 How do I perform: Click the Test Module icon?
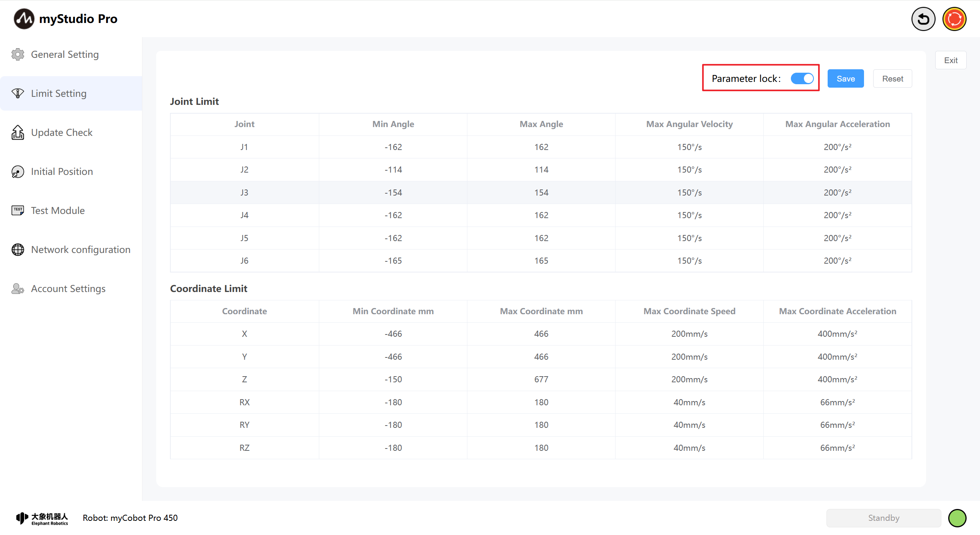click(x=18, y=210)
